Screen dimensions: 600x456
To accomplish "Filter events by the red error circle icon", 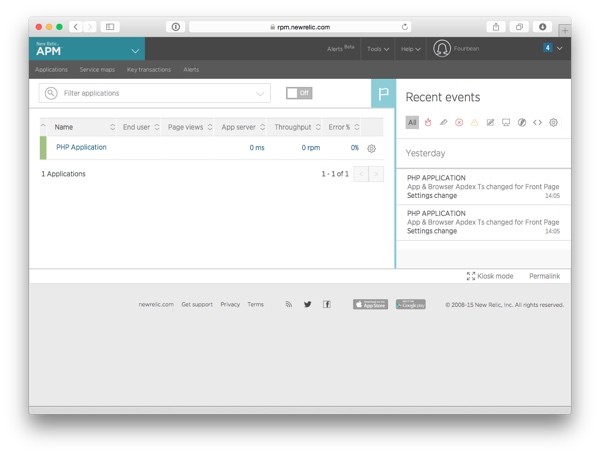I will (x=459, y=122).
